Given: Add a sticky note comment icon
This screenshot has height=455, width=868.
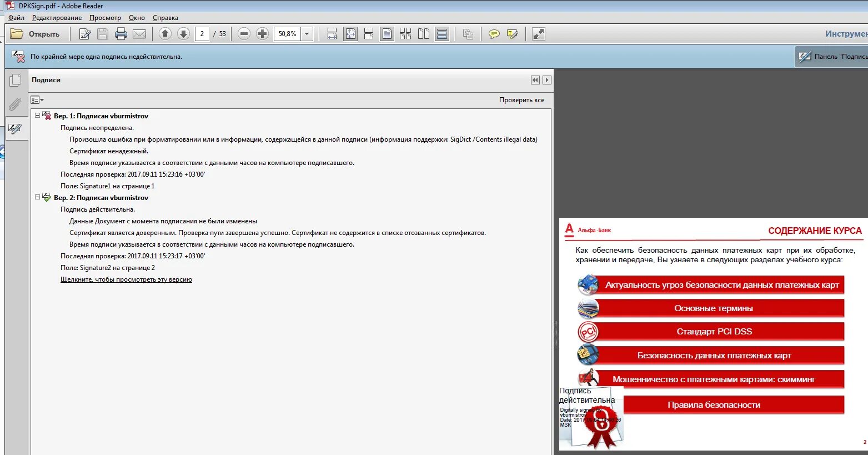Looking at the screenshot, I should point(494,34).
